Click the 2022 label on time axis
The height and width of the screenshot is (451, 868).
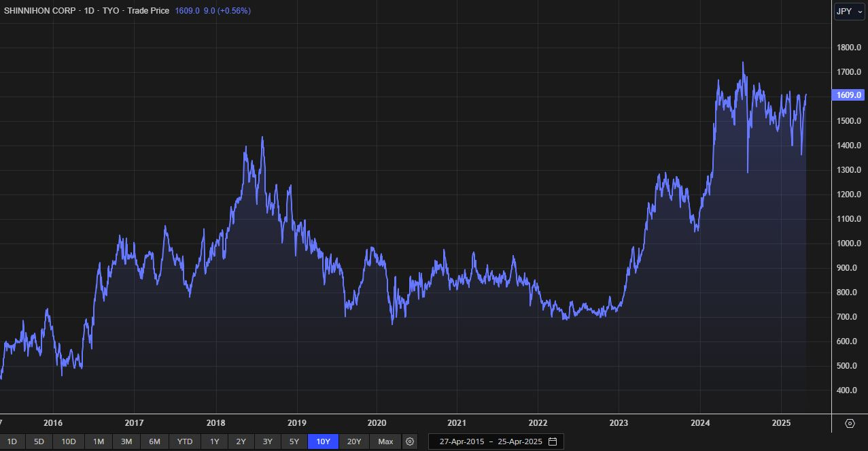click(x=538, y=423)
